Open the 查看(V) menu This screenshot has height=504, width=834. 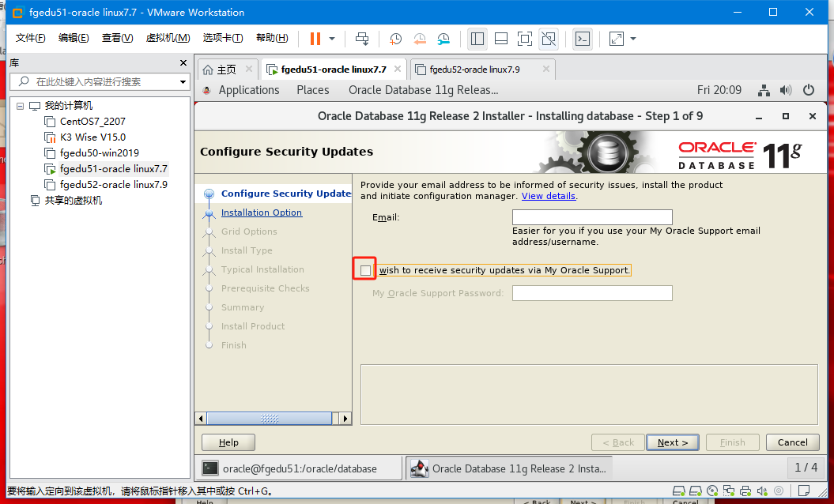click(117, 38)
